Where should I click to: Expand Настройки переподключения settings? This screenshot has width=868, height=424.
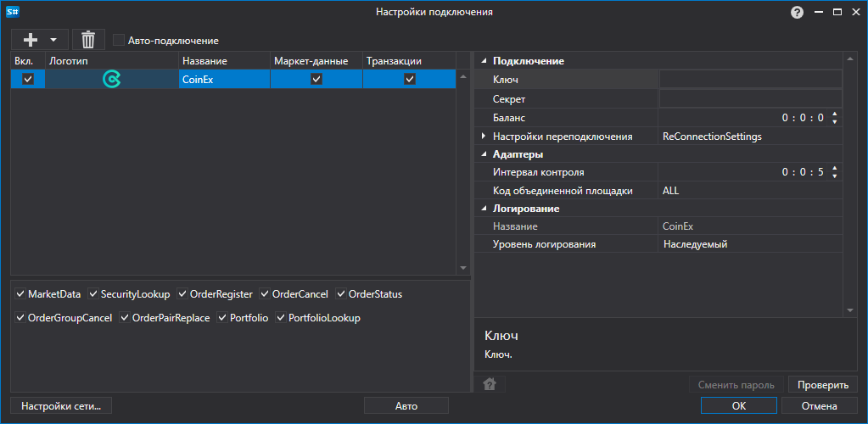(484, 136)
